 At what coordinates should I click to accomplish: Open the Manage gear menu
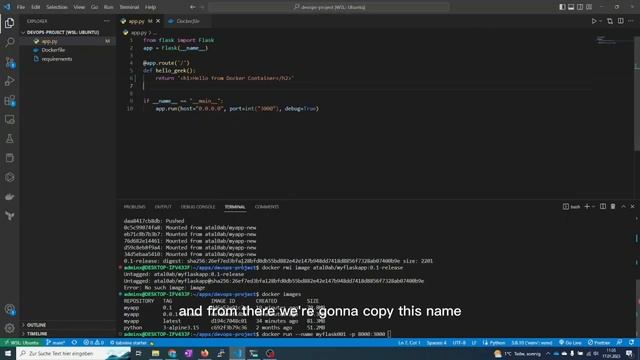pos(9,328)
